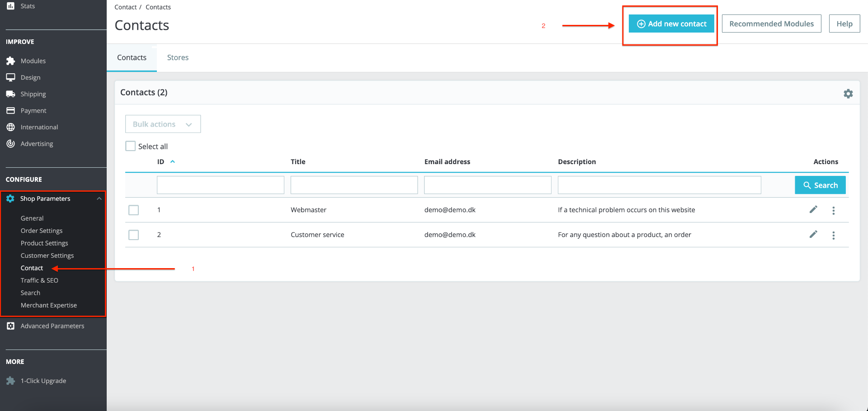This screenshot has height=411, width=868.
Task: Focus the Email address filter field
Action: point(488,185)
